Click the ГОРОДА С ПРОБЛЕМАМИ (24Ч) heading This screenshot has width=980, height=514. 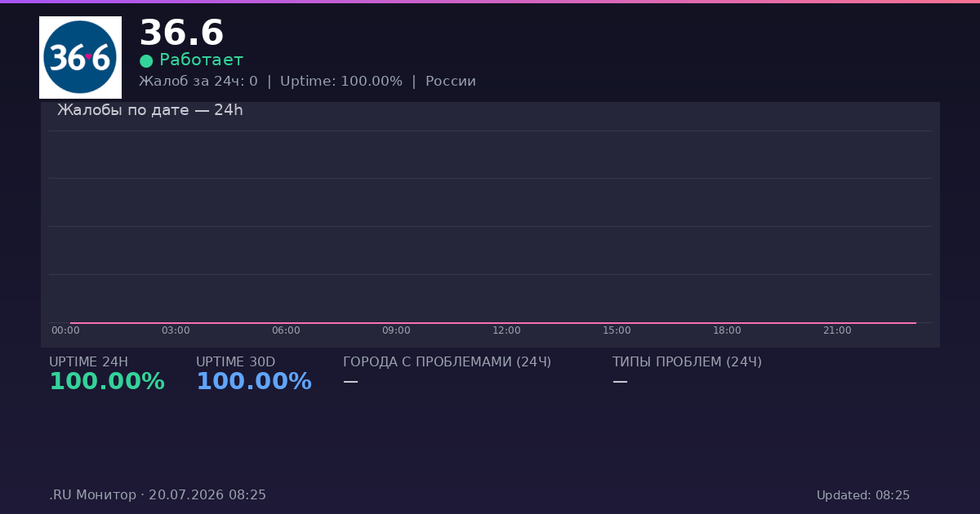447,362
